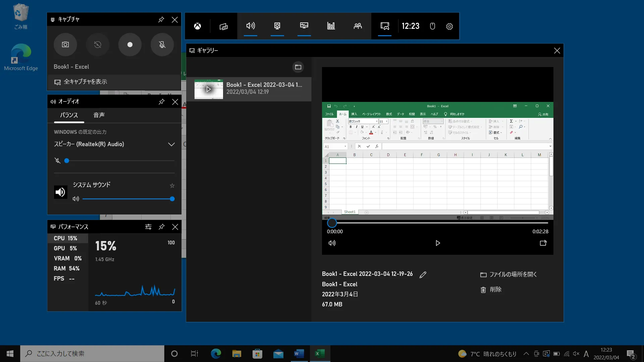Open the Xbox Social widget icon
Image resolution: width=644 pixels, height=362 pixels.
[358, 26]
